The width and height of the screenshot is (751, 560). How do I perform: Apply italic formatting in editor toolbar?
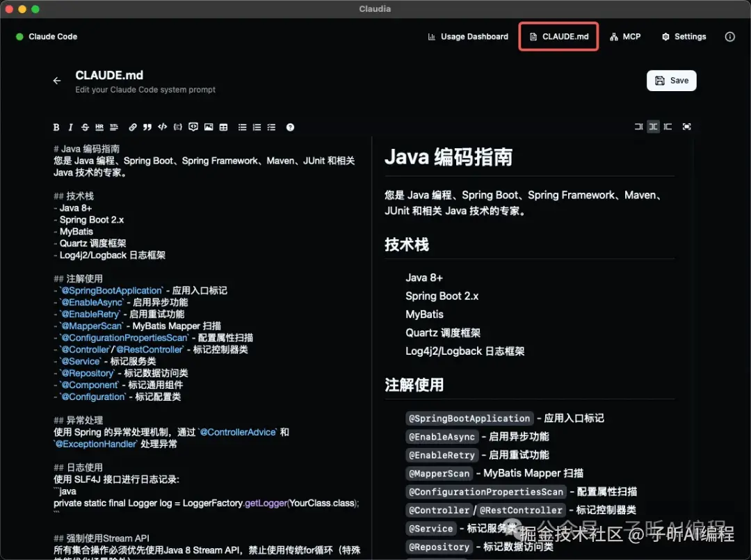[x=70, y=127]
